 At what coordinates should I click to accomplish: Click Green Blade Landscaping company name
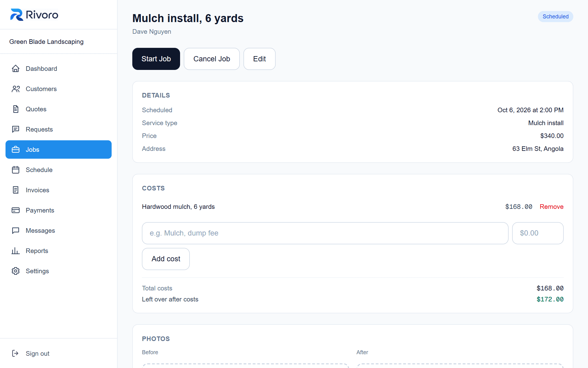[x=46, y=42]
